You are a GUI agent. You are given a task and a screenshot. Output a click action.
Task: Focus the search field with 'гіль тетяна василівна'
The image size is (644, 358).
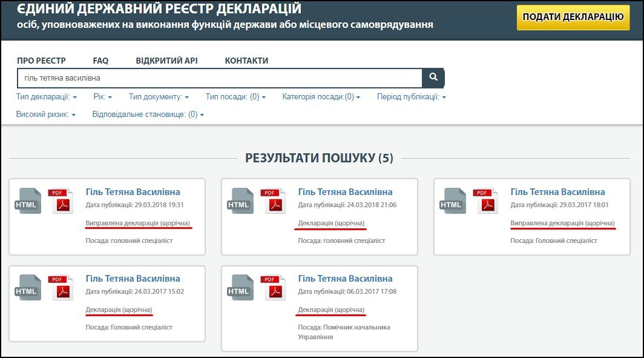(x=218, y=78)
